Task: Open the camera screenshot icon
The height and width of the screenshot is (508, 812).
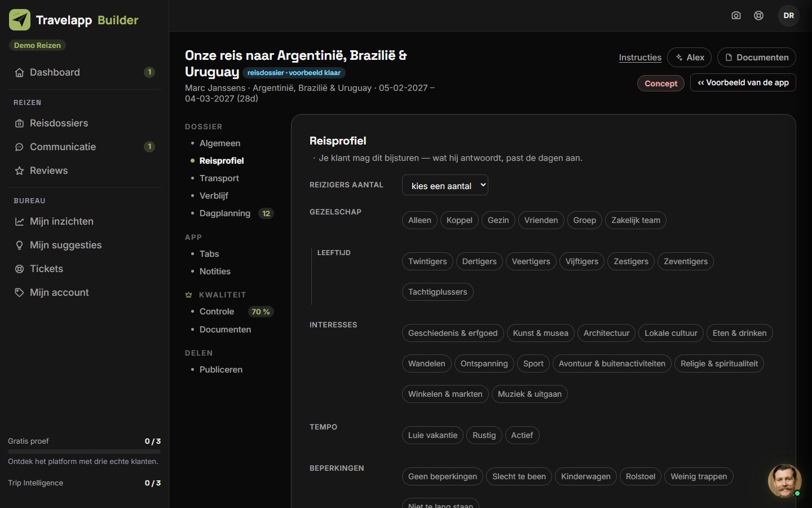Action: click(736, 16)
